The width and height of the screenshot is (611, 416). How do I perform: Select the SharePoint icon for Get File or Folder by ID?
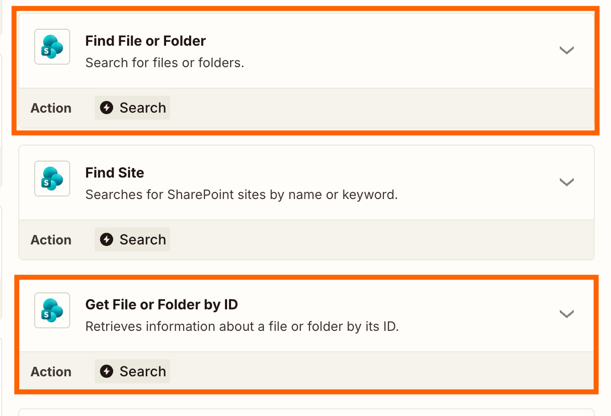[52, 311]
